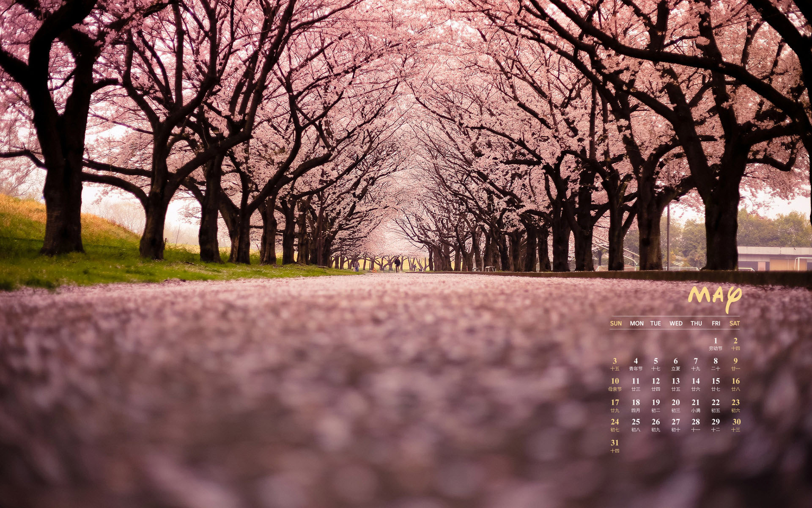Select May 18 labeled 四月
812x508 pixels.
(x=636, y=405)
